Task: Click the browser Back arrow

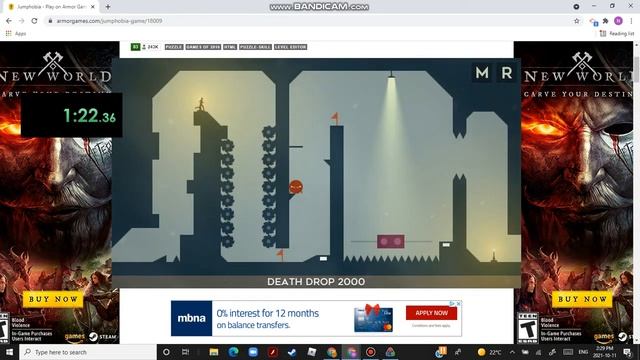Action: coord(9,21)
